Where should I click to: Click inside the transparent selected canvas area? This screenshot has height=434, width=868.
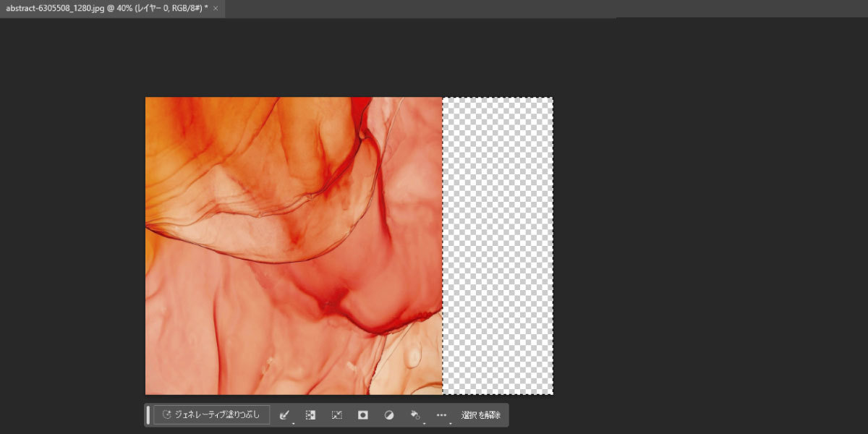[x=498, y=246]
